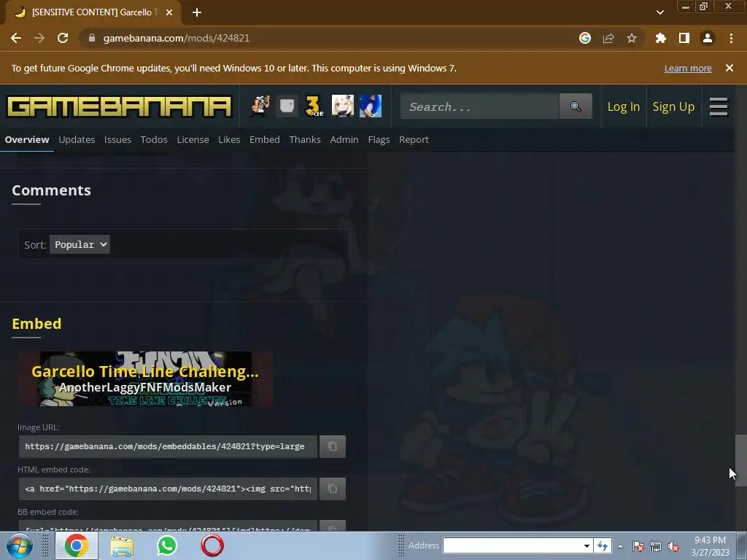Dismiss the Chrome update notification bar
The width and height of the screenshot is (747, 560).
(x=729, y=68)
